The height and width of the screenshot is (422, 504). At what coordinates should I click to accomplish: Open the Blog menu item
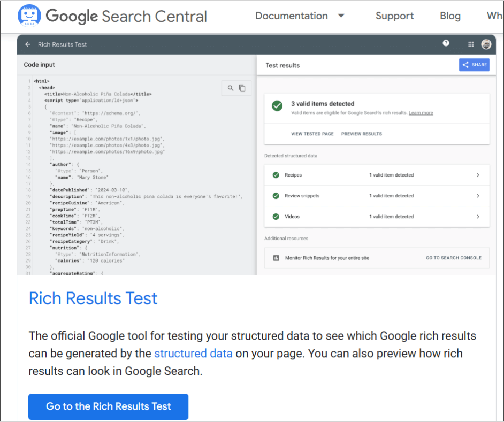(x=449, y=16)
